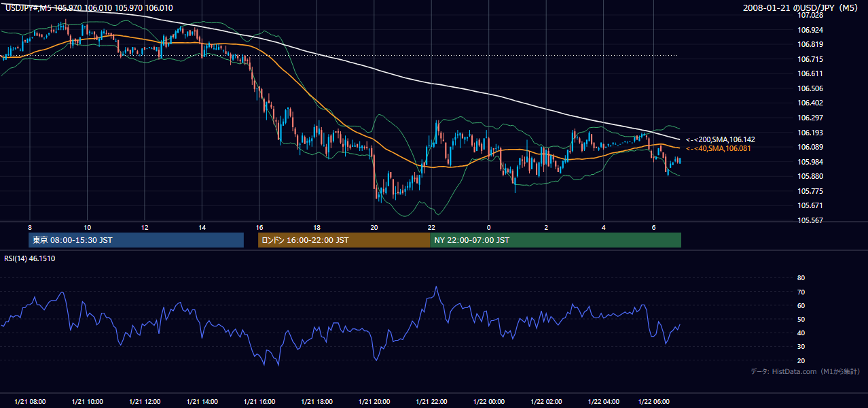
Task: Click the 105.671 price axis label
Action: 810,205
